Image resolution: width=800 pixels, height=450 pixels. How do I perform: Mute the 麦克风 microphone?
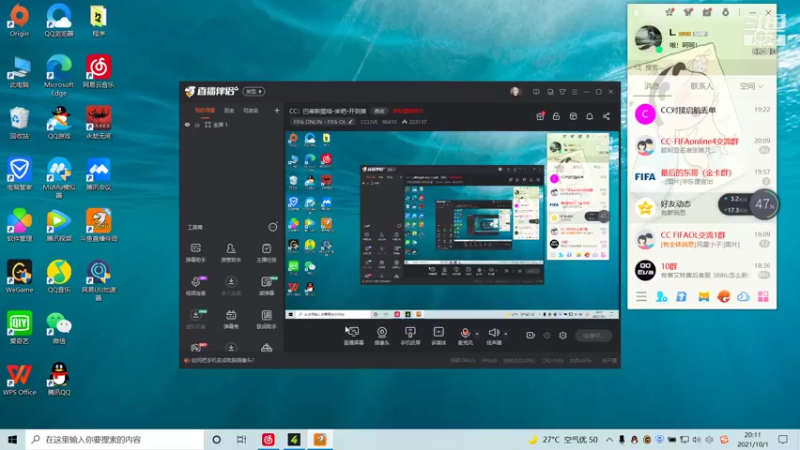coord(465,333)
